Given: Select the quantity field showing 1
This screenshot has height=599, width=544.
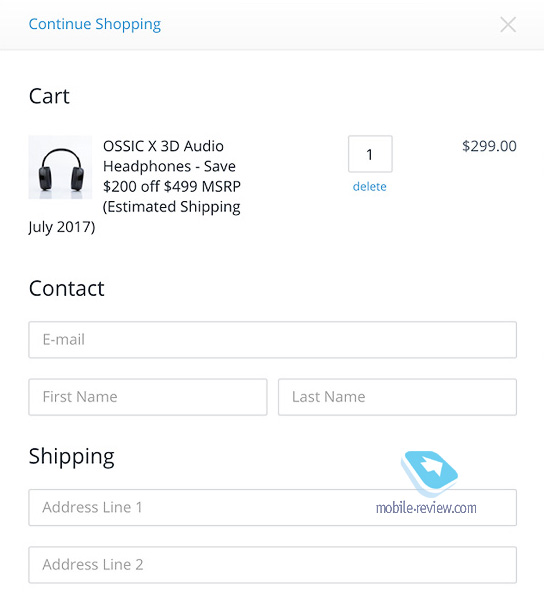Looking at the screenshot, I should point(370,154).
